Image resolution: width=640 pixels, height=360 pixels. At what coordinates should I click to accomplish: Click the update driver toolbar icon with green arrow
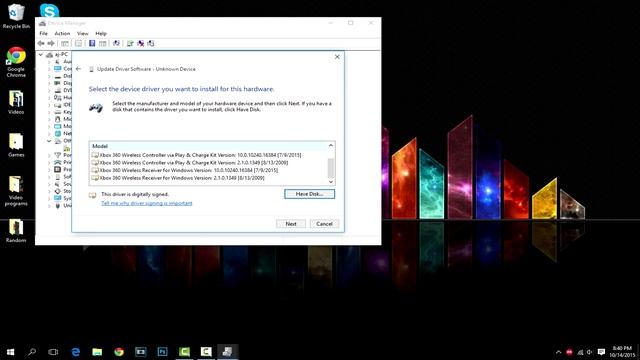coord(130,43)
